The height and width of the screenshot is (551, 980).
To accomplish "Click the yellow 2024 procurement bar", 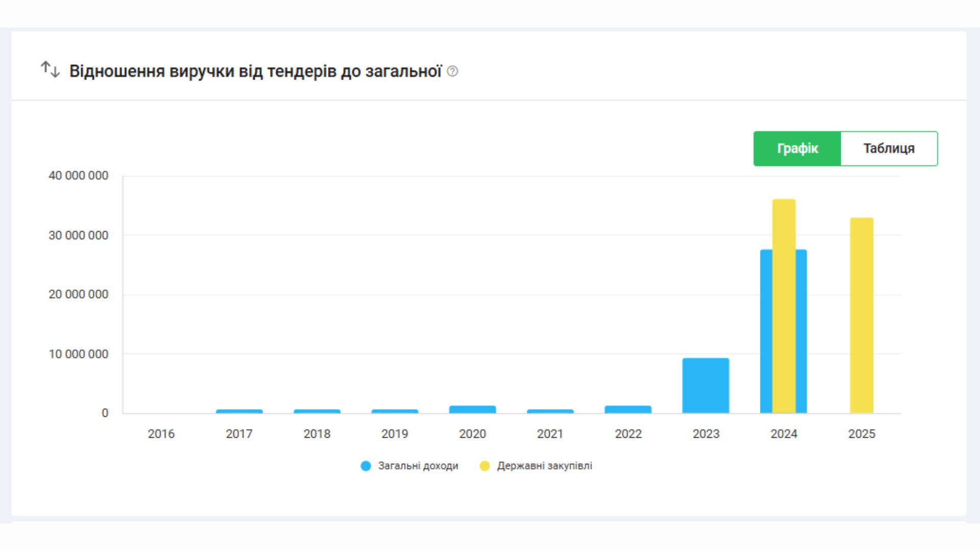I will coord(783,306).
